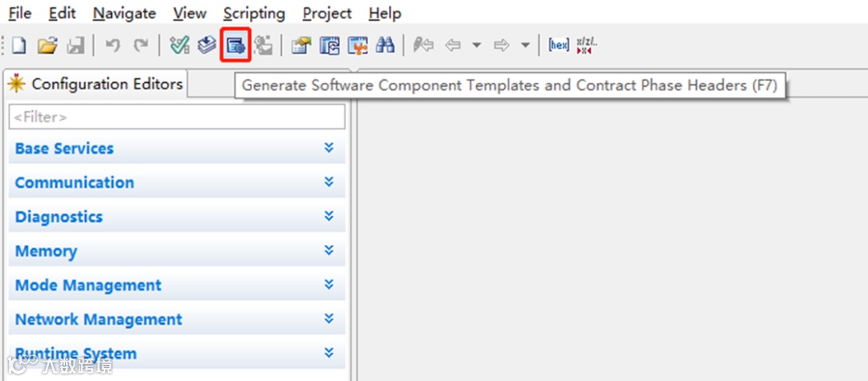The image size is (868, 381).
Task: Click the monitor with orange connector icon
Action: tap(358, 45)
